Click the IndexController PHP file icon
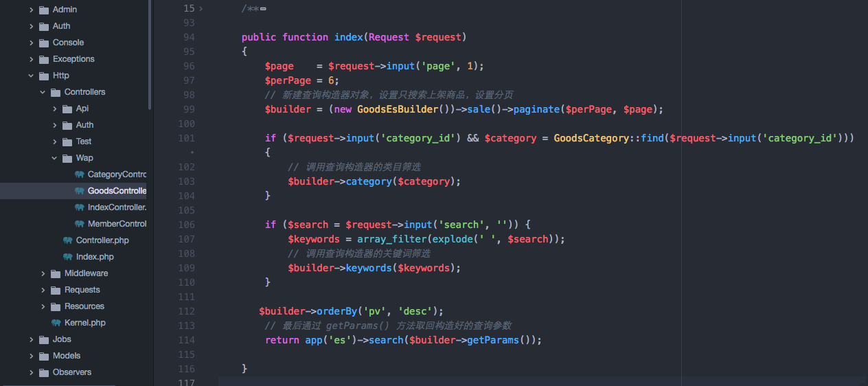This screenshot has height=386, width=868. 79,207
